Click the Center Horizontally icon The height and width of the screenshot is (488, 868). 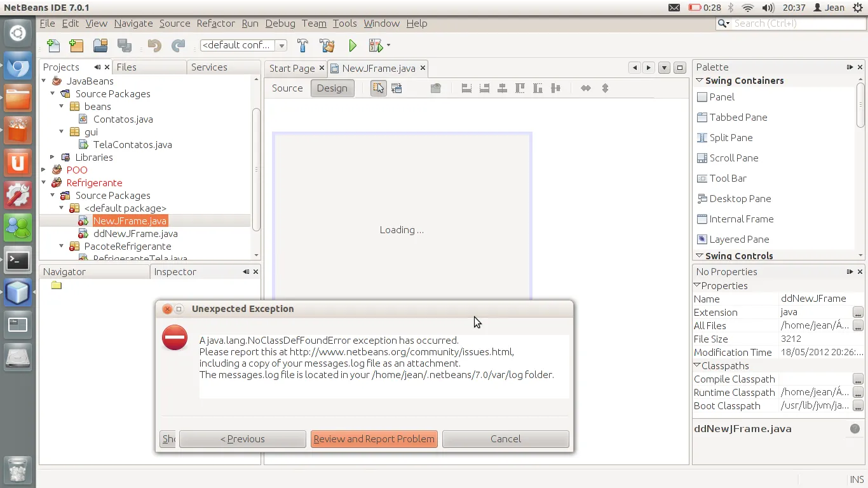pos(502,88)
